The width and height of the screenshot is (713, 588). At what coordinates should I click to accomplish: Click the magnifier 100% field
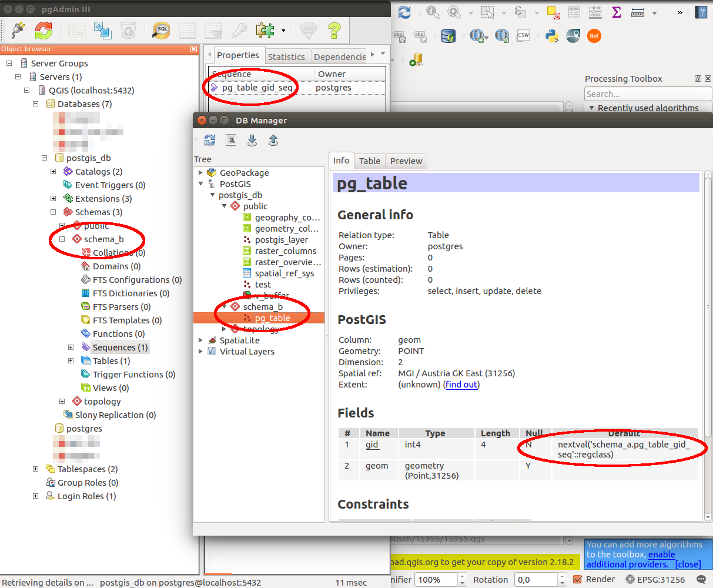(x=435, y=580)
